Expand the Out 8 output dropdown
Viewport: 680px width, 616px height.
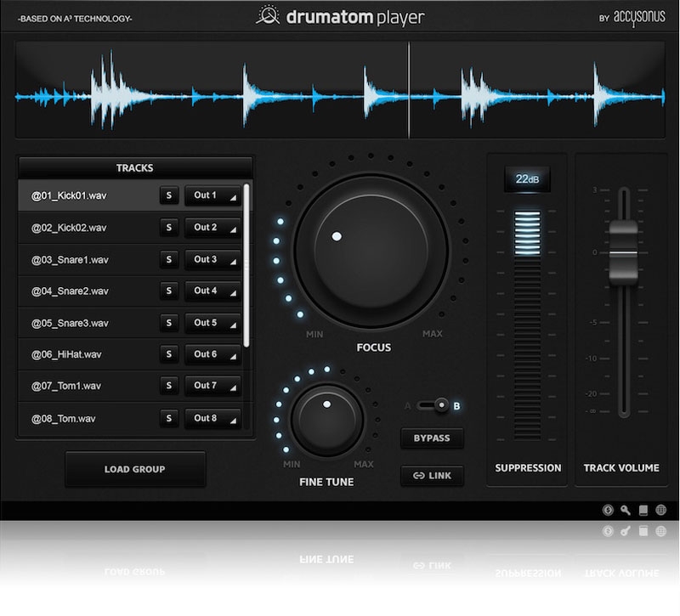[x=212, y=418]
